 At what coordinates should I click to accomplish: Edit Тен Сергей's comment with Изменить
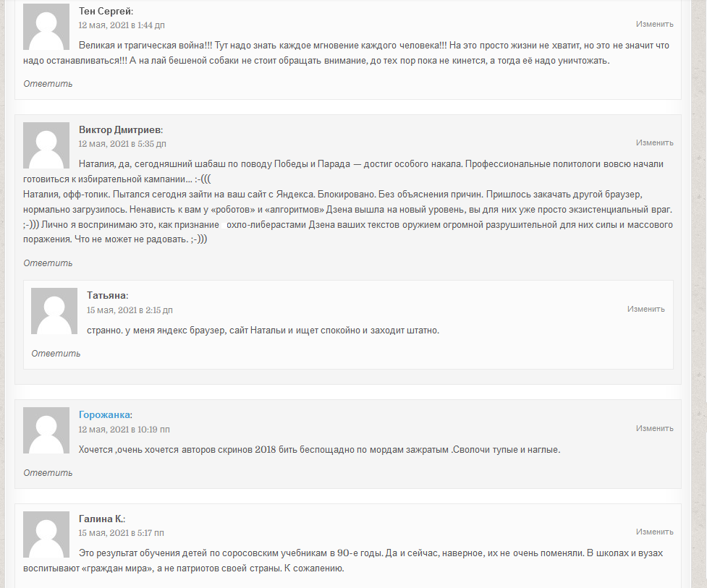click(x=655, y=24)
